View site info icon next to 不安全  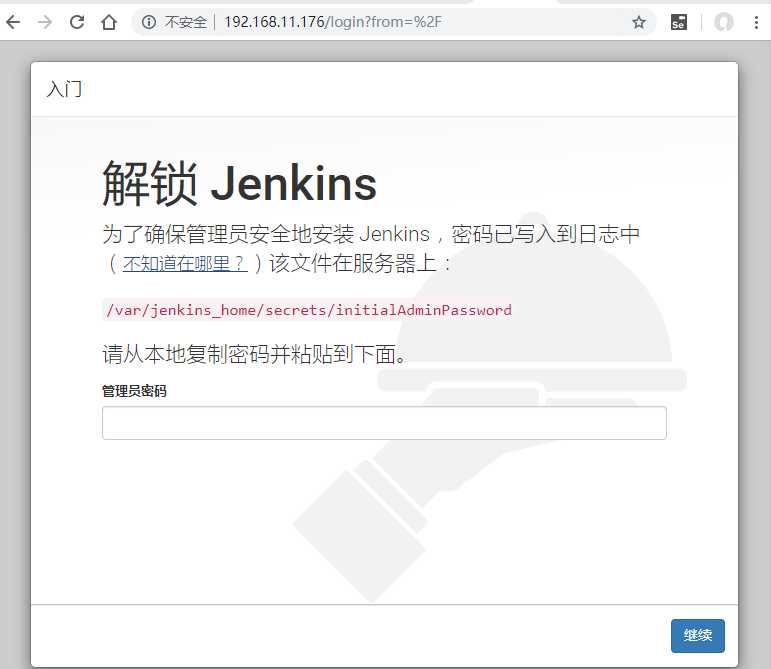148,22
